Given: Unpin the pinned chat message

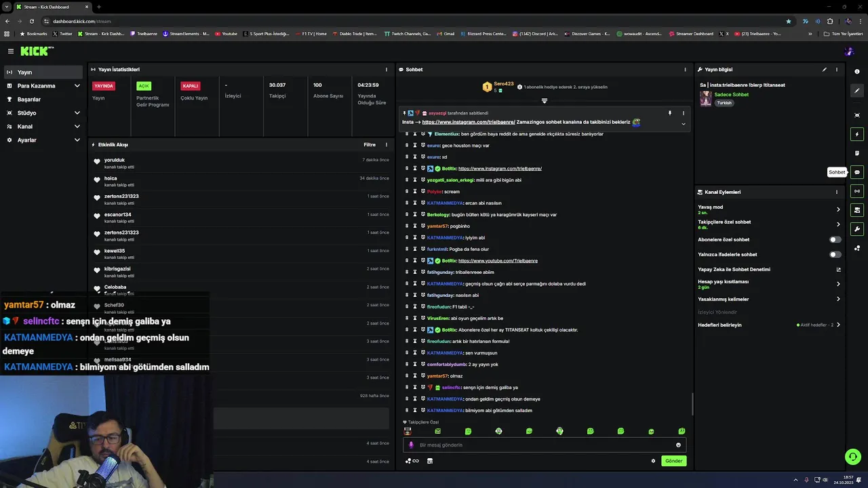Looking at the screenshot, I should [669, 113].
